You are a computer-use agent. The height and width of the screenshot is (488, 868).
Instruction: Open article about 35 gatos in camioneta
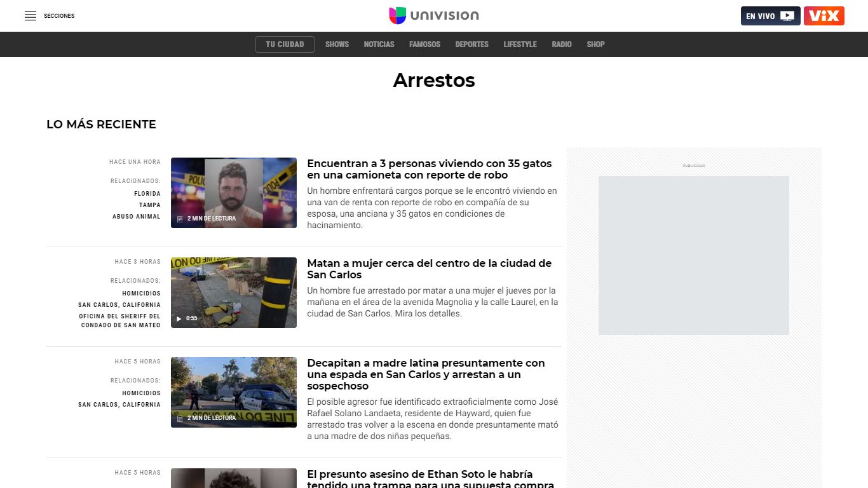coord(430,169)
